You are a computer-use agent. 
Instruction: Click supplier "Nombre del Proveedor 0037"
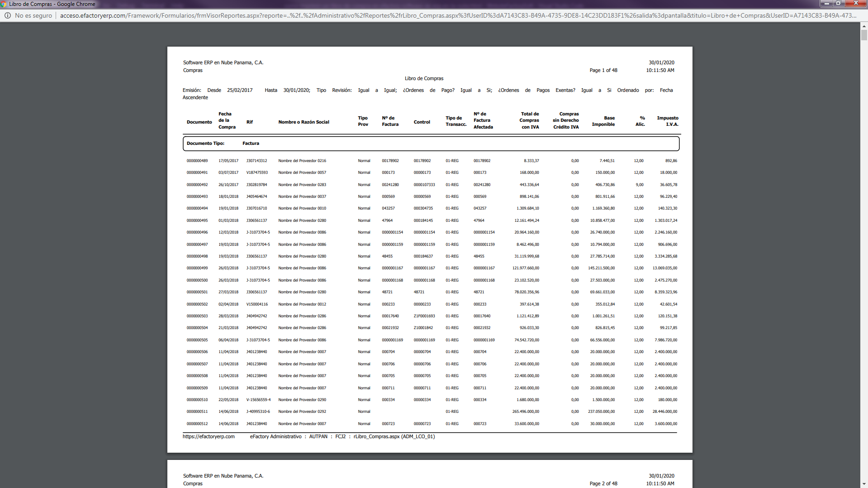(302, 196)
